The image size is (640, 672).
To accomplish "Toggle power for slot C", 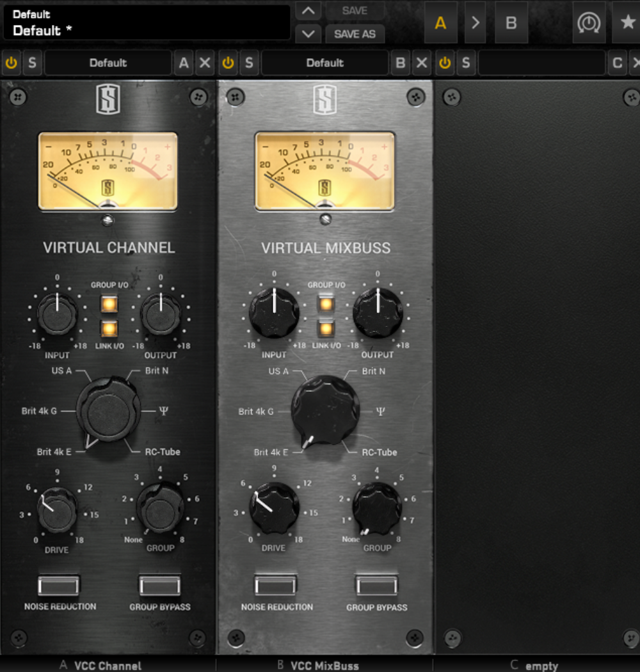I will pos(445,63).
